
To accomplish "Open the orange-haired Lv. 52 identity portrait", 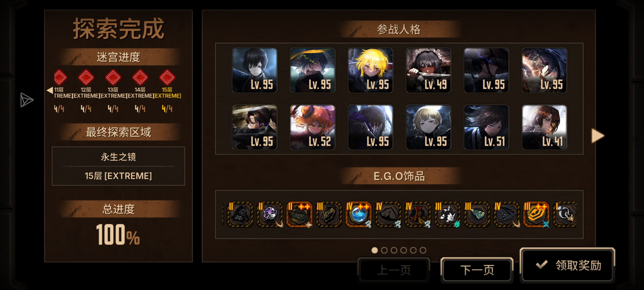I will [x=312, y=127].
